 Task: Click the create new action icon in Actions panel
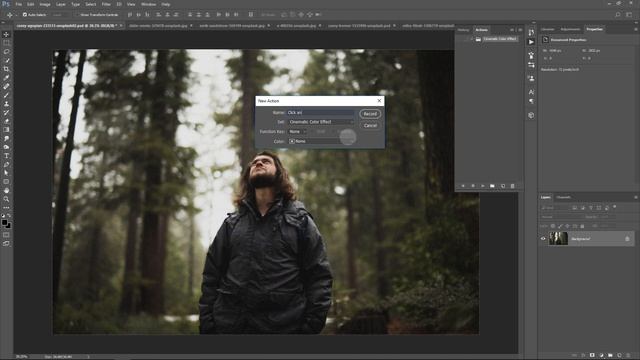tap(503, 186)
